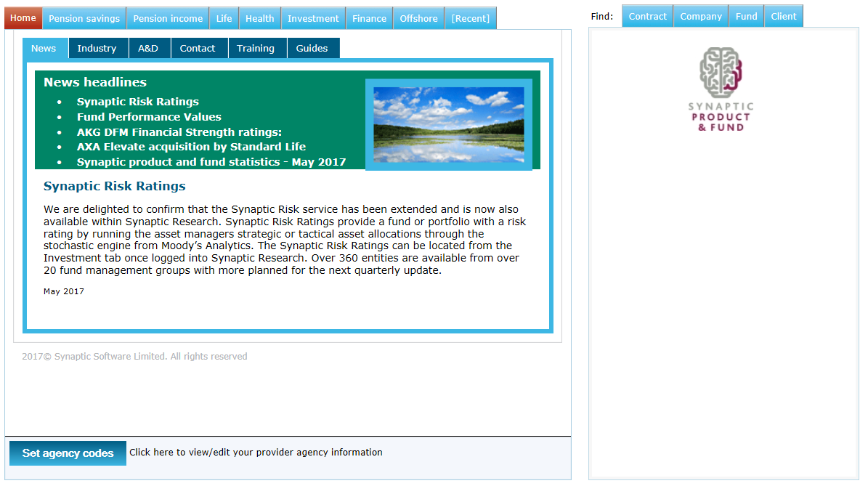
Task: Open the Home tab
Action: (23, 18)
